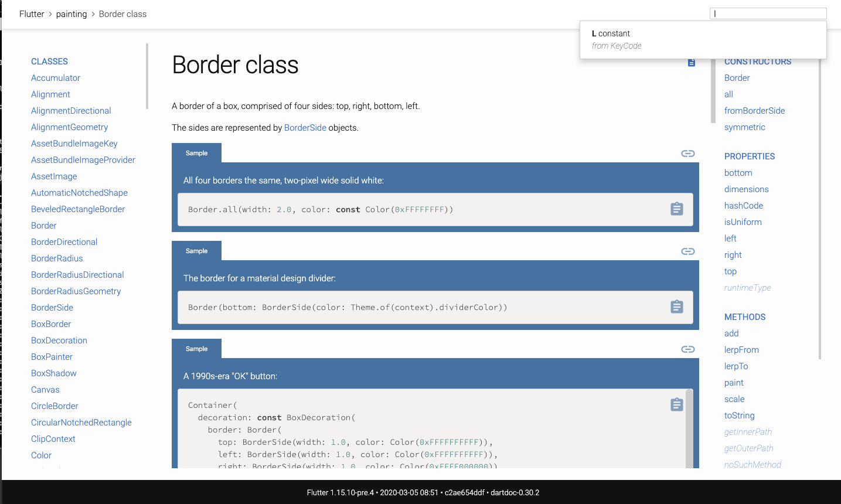Open Border class in sidebar
Image resolution: width=841 pixels, height=504 pixels.
point(44,226)
